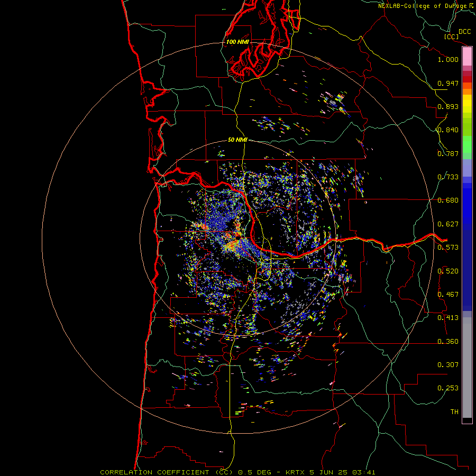476x476 pixels.
Task: Click the 100 NMI range ring label
Action: (x=237, y=42)
